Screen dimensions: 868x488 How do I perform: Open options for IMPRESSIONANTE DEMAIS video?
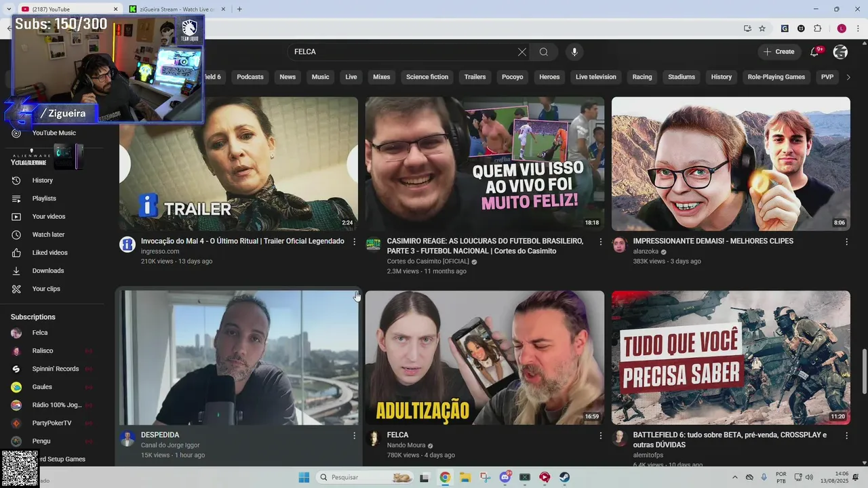(846, 242)
